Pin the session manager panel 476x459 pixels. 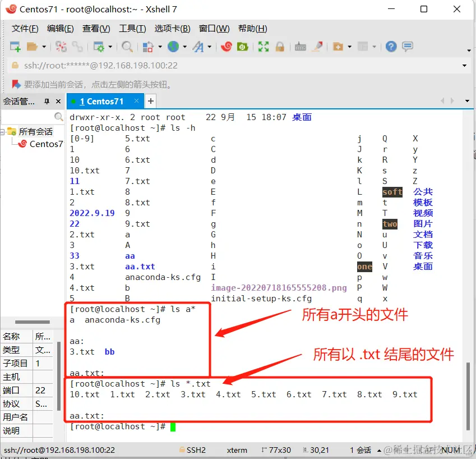[47, 101]
